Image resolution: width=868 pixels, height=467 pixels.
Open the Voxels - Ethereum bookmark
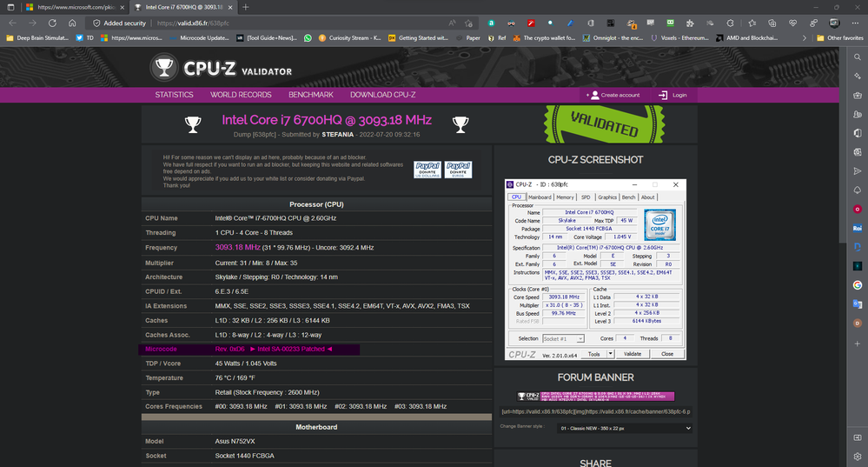(x=679, y=37)
